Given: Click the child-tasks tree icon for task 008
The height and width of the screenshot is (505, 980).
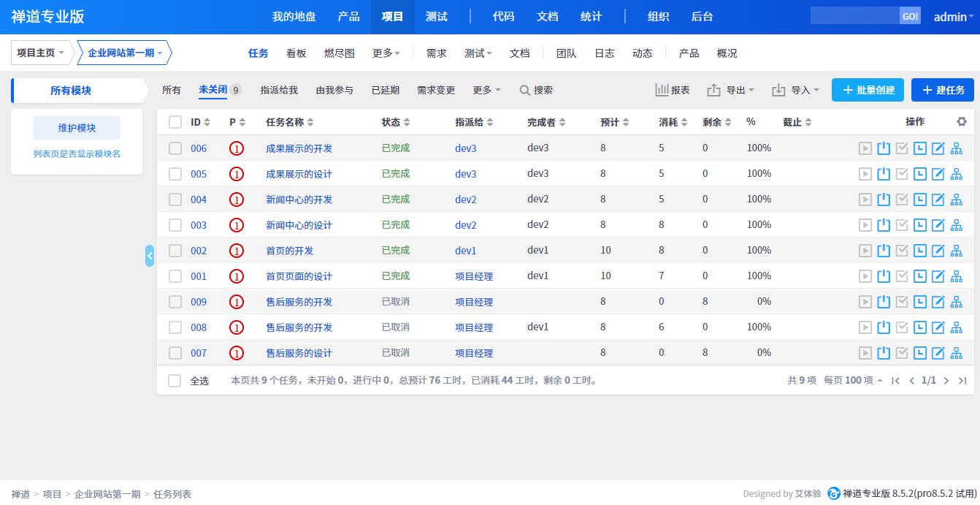Looking at the screenshot, I should click(957, 327).
